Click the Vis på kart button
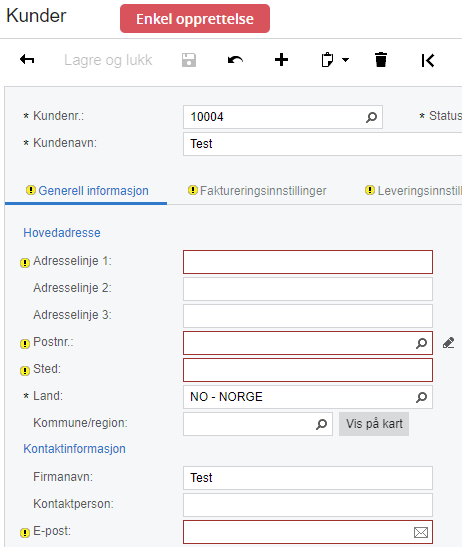462x547 pixels. point(374,424)
